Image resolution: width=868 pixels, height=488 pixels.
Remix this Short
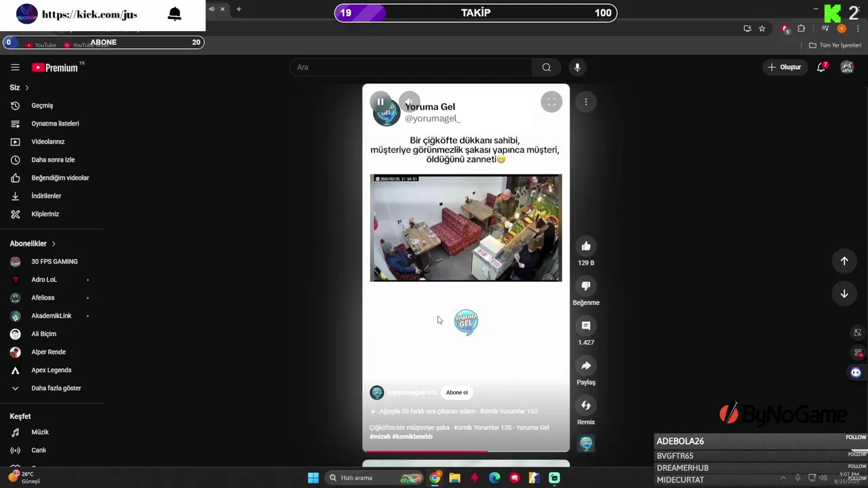click(586, 405)
